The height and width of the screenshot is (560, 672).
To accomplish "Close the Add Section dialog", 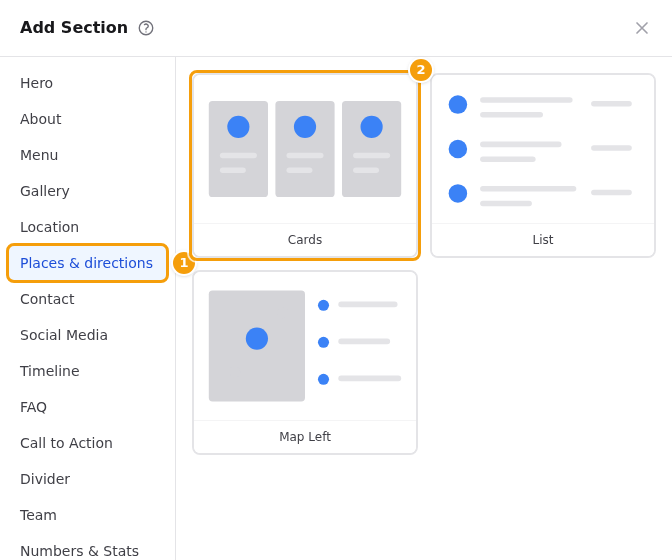I will coord(642,28).
